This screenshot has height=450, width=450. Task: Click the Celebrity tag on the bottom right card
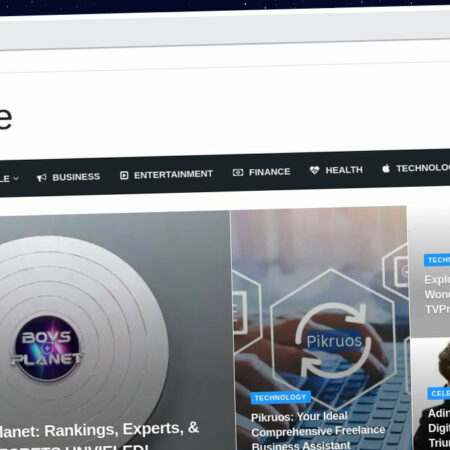point(439,393)
